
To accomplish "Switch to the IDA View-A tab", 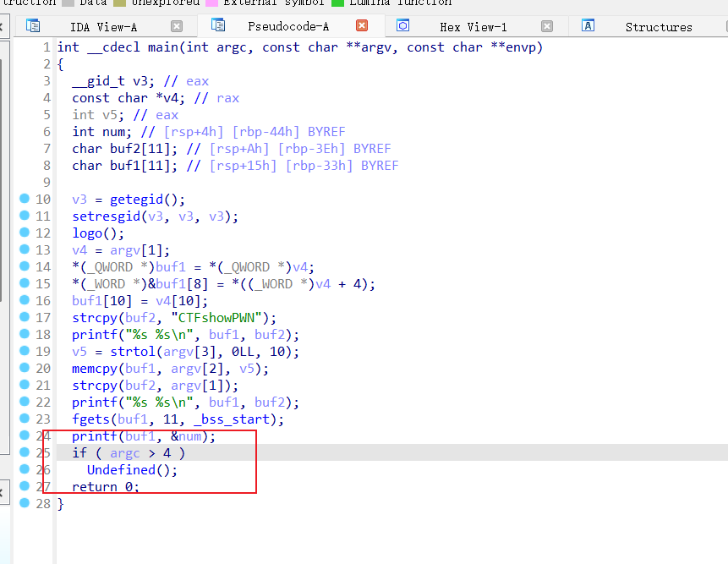I will 103,27.
